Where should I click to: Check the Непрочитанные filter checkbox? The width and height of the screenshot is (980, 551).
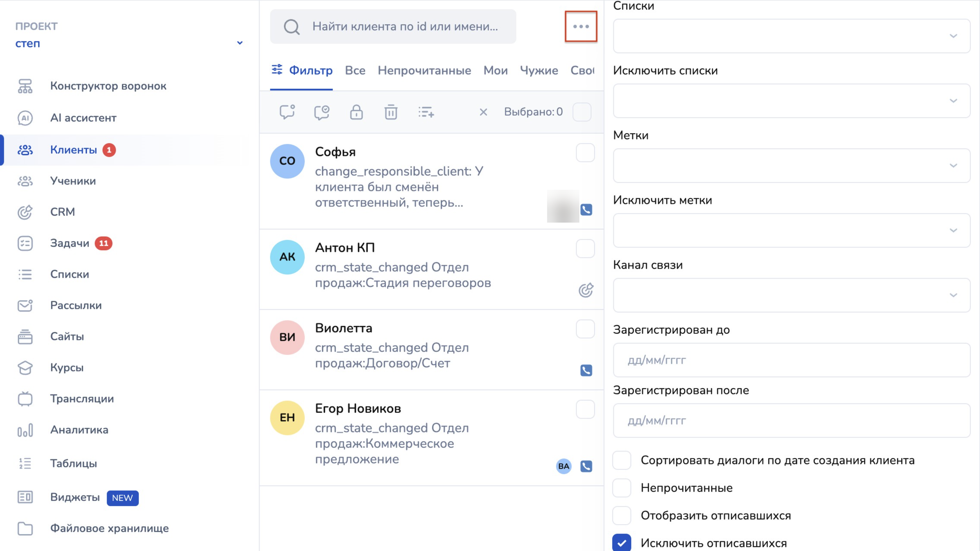coord(622,488)
